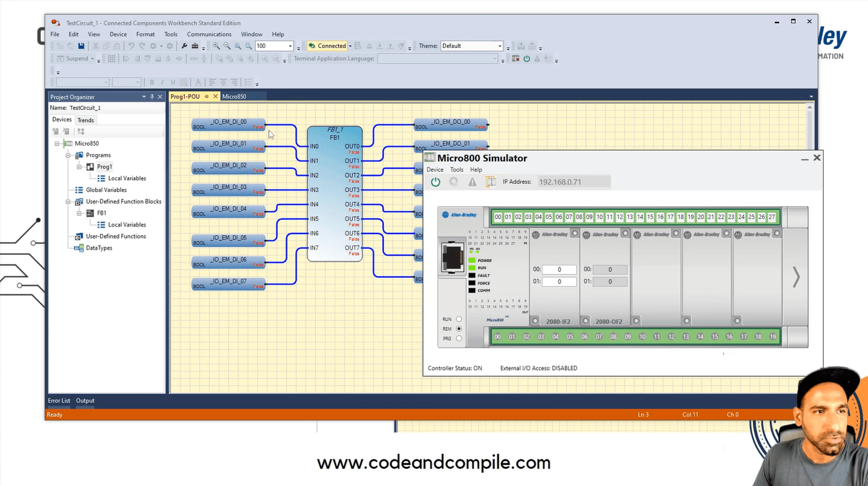This screenshot has height=486, width=868.
Task: Toggle the grid display icon
Action: (x=112, y=58)
